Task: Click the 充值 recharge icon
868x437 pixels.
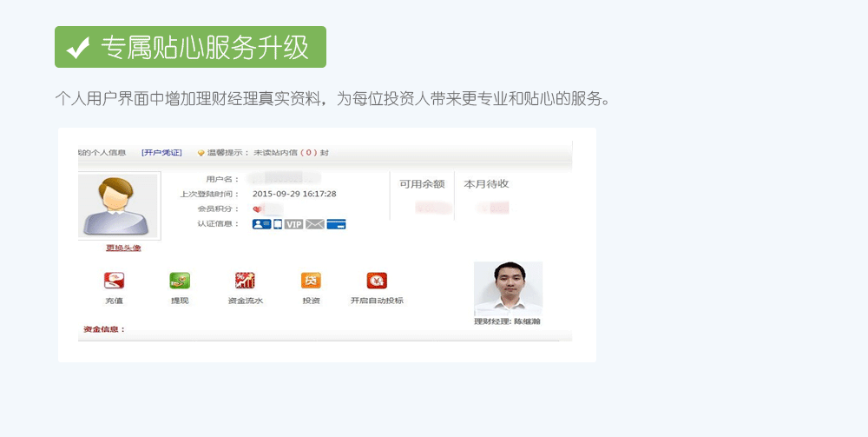Action: click(x=114, y=281)
